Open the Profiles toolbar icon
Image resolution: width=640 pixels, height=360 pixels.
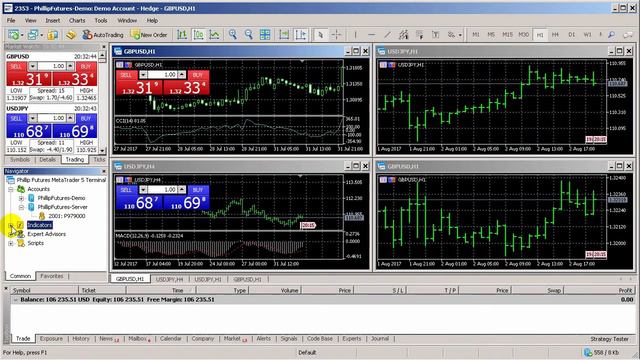point(32,35)
